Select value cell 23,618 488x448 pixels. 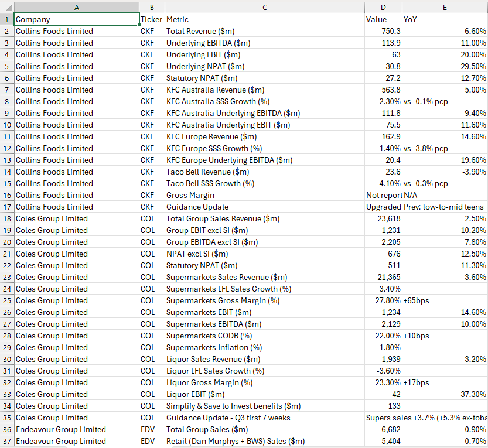pos(383,218)
